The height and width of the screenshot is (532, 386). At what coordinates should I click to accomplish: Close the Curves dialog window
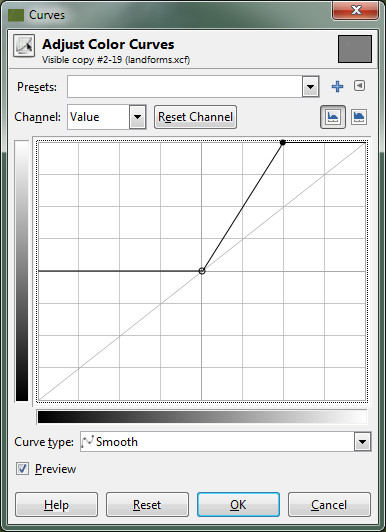(355, 10)
